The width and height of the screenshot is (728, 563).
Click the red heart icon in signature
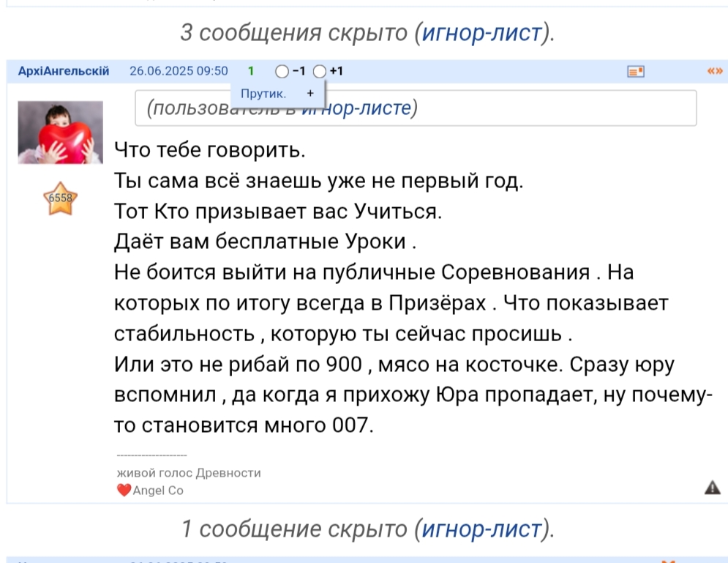tap(124, 491)
